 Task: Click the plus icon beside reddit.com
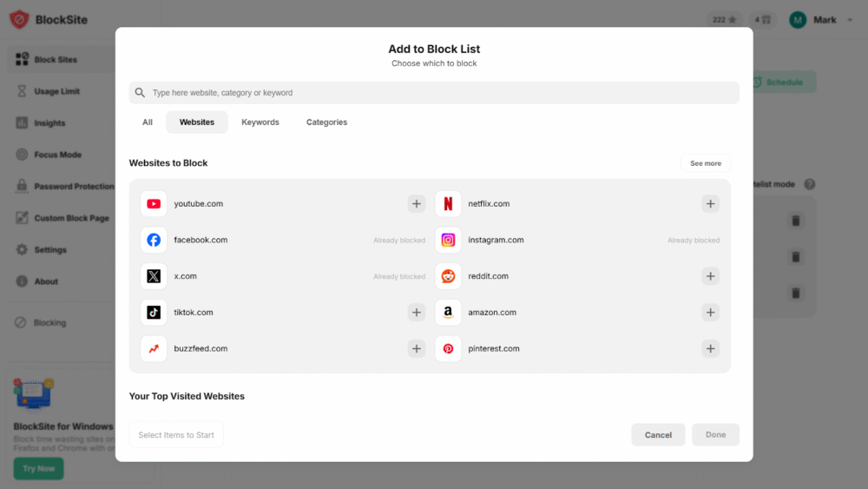click(710, 276)
